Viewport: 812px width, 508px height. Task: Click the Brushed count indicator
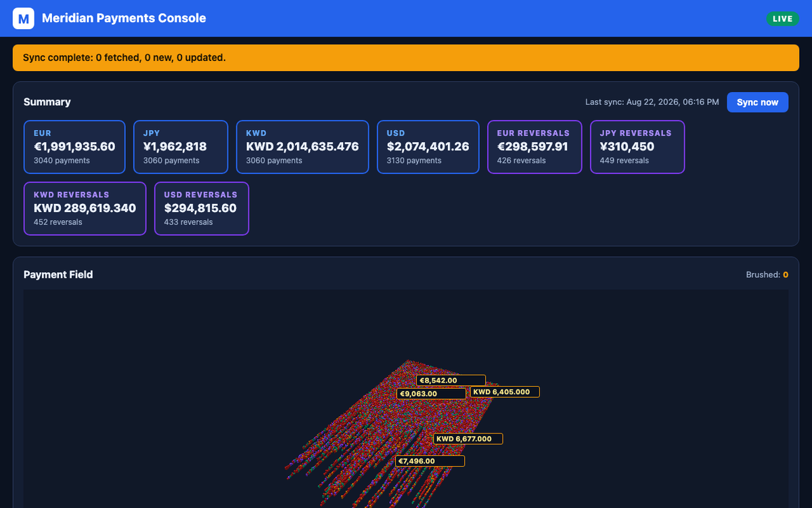click(767, 275)
